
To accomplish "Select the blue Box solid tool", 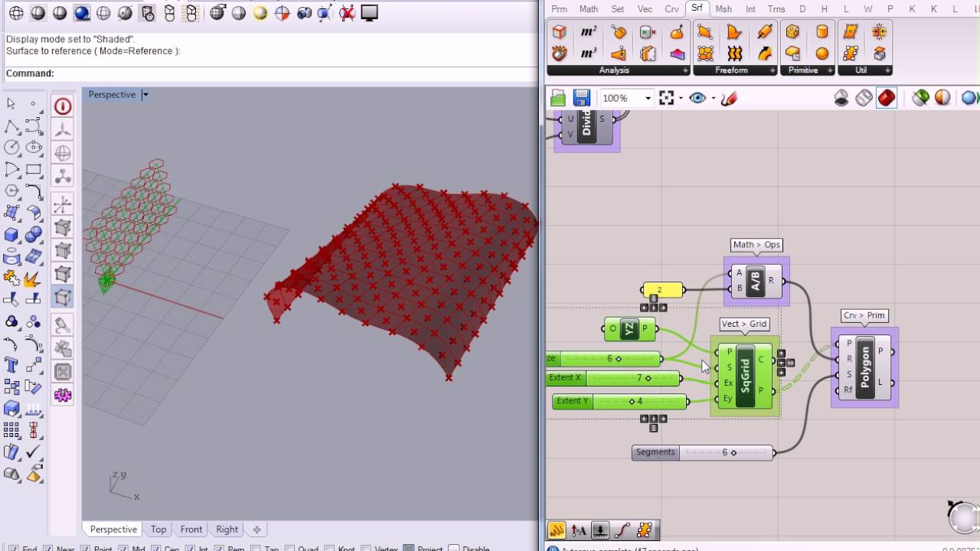I will click(x=11, y=235).
